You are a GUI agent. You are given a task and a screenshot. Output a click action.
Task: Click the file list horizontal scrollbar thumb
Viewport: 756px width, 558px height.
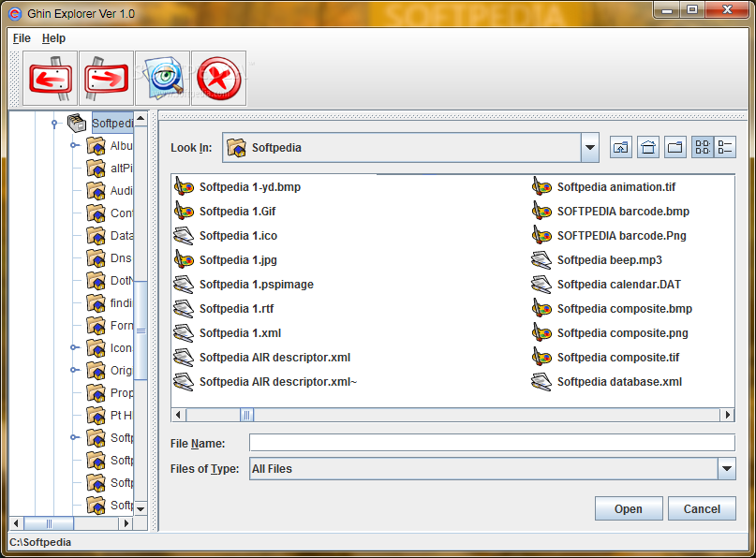(x=247, y=415)
